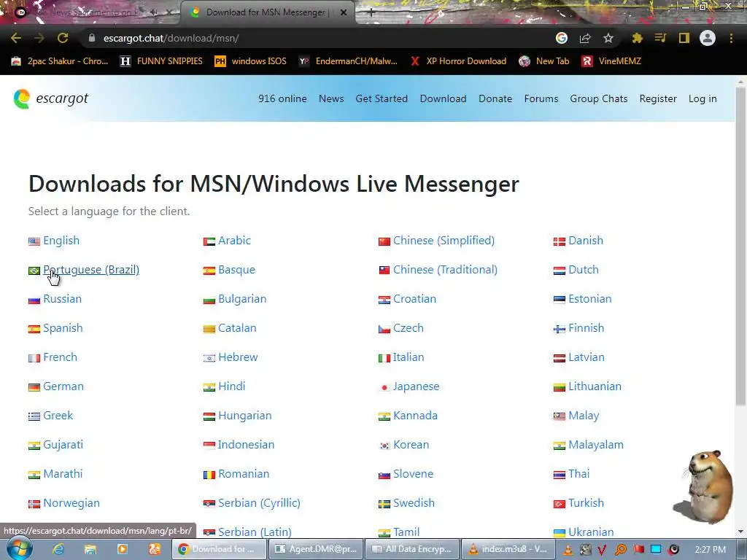Screen dimensions: 747x560
Task: Choose the Hebrew client language
Action: pyautogui.click(x=238, y=357)
